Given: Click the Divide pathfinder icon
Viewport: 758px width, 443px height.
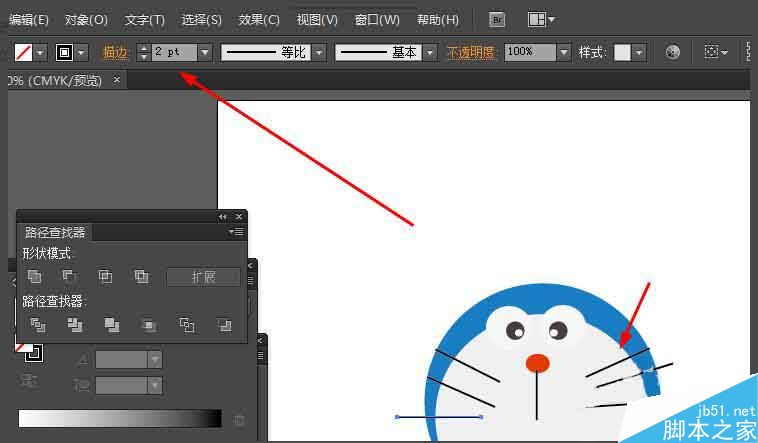Looking at the screenshot, I should pos(38,325).
